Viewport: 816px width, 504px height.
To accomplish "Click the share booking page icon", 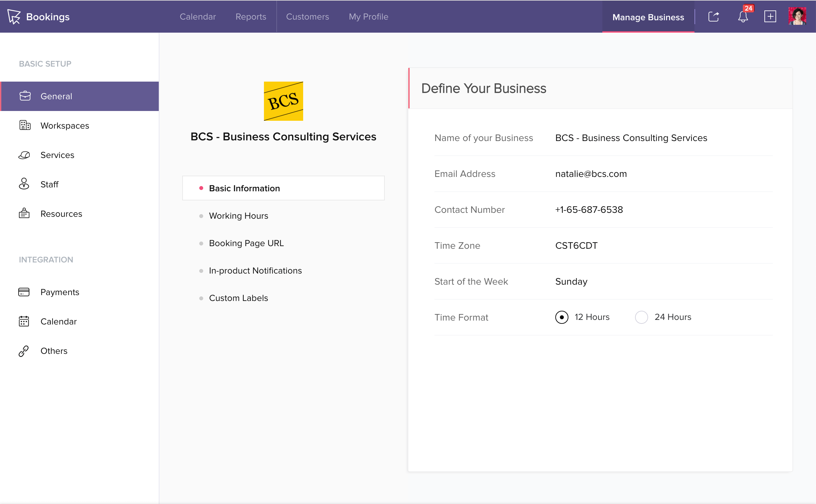I will (713, 17).
